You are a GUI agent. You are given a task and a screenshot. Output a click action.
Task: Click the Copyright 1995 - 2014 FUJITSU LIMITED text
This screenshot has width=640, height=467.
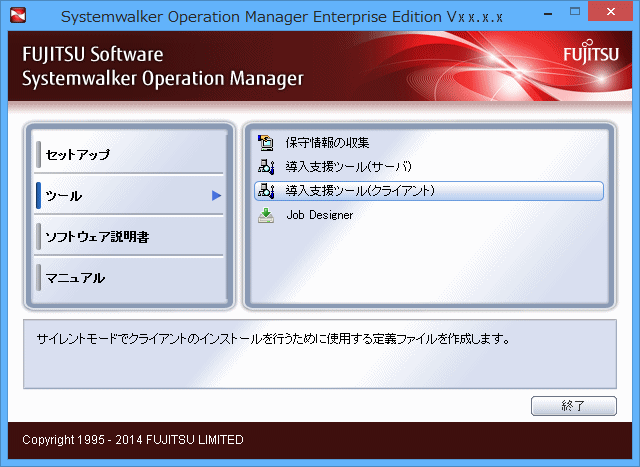pyautogui.click(x=133, y=440)
